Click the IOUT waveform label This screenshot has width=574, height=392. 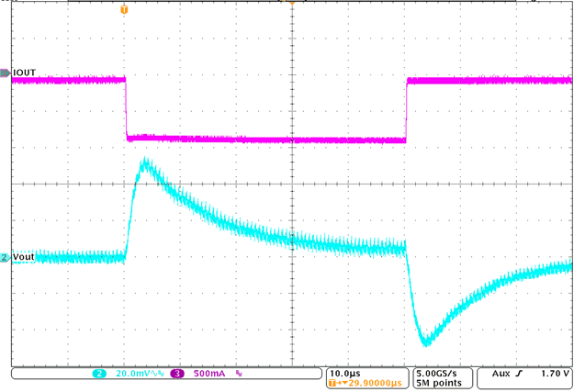click(x=25, y=71)
